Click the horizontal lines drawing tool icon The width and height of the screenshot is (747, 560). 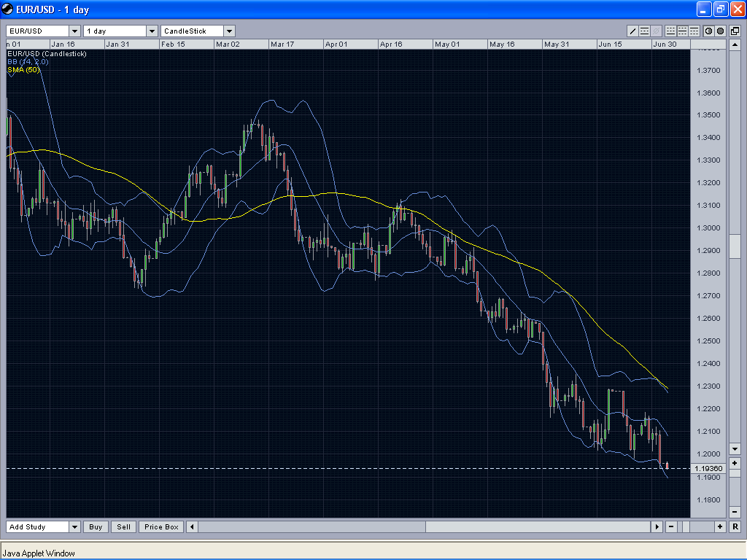645,31
